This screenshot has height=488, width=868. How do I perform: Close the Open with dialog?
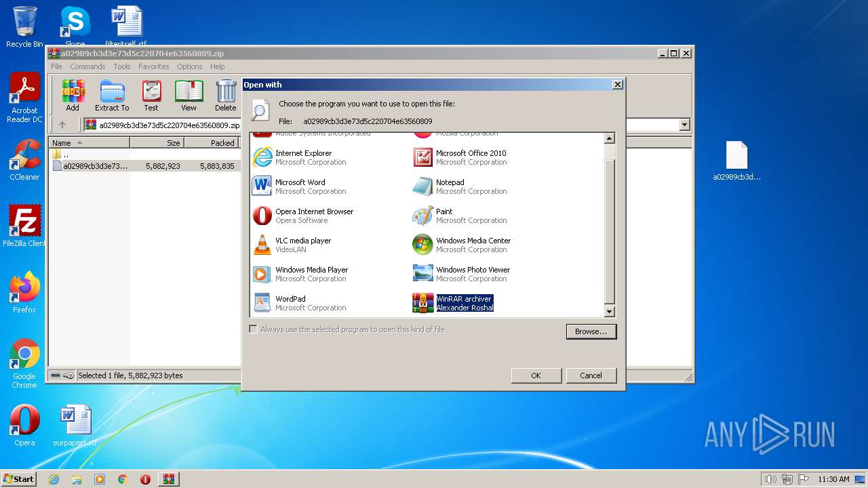pyautogui.click(x=617, y=85)
